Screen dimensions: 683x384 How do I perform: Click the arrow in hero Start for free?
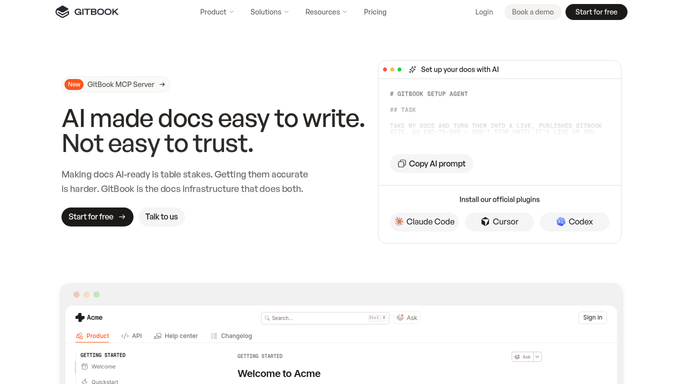tap(122, 217)
